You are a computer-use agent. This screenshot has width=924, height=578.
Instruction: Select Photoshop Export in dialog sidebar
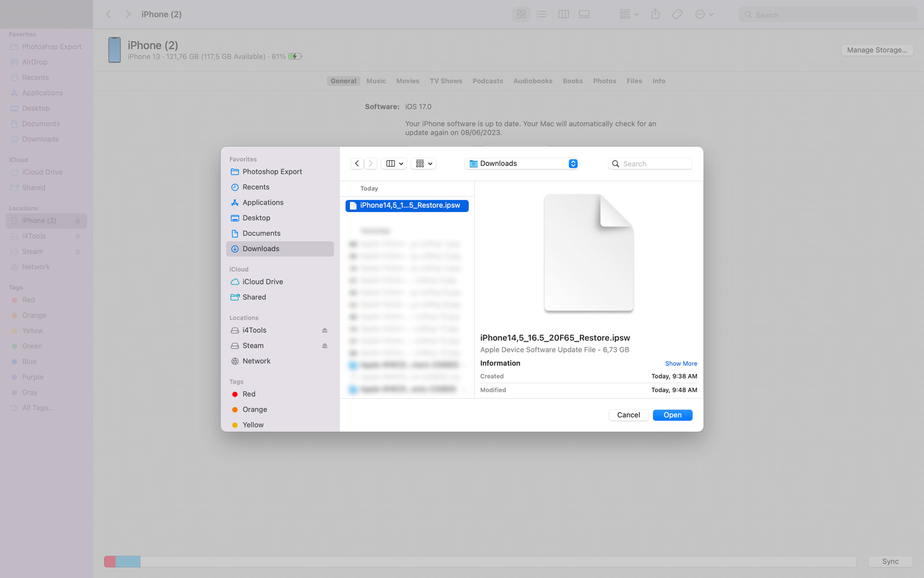(x=280, y=172)
